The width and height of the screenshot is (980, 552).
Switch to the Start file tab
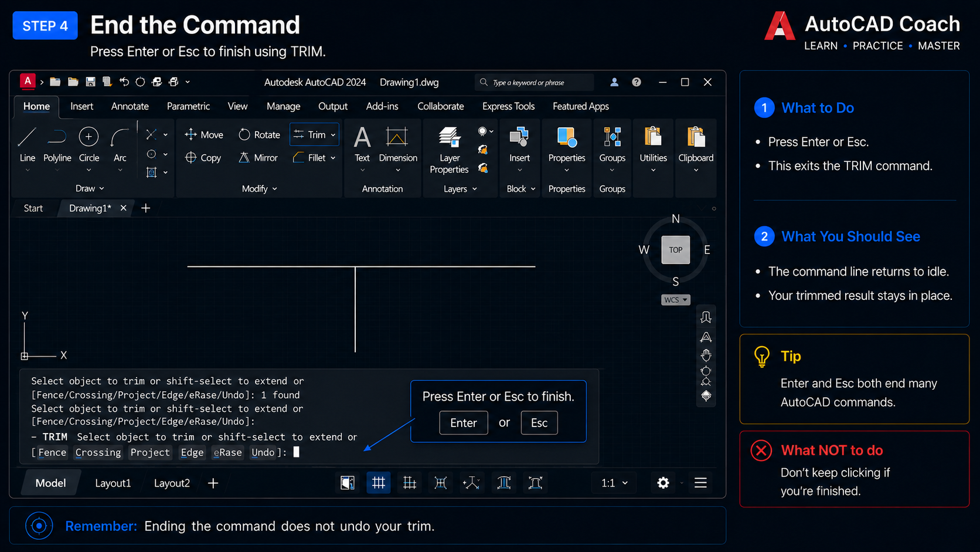click(33, 208)
